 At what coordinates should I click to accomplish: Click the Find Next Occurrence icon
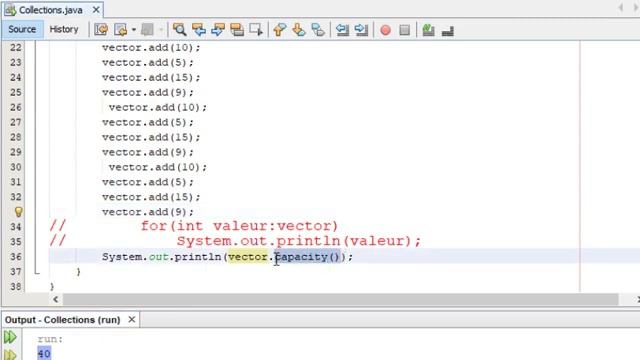tap(218, 29)
